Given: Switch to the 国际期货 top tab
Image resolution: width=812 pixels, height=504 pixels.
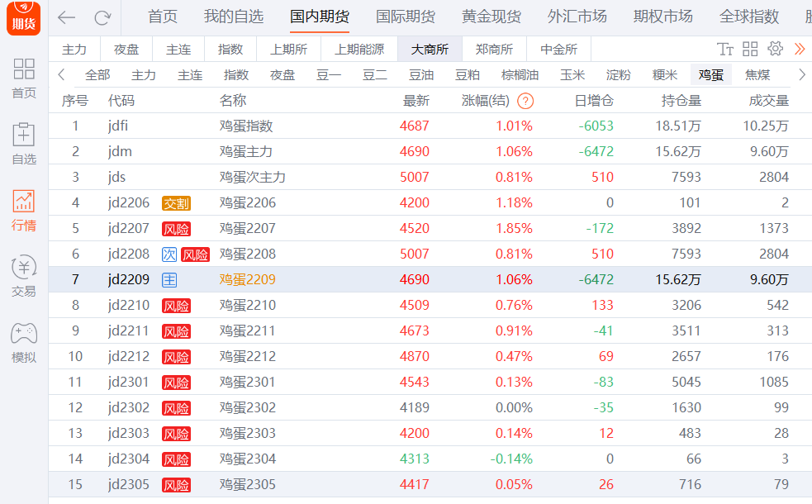Looking at the screenshot, I should click(x=406, y=17).
